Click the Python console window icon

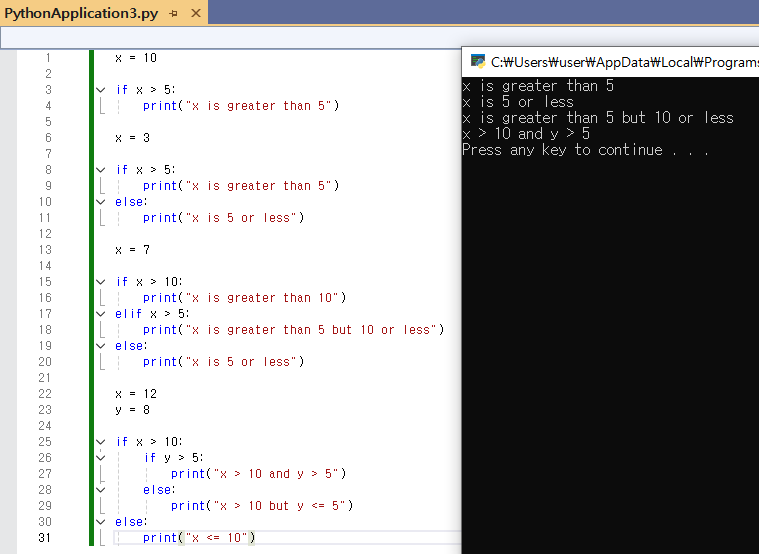[478, 62]
